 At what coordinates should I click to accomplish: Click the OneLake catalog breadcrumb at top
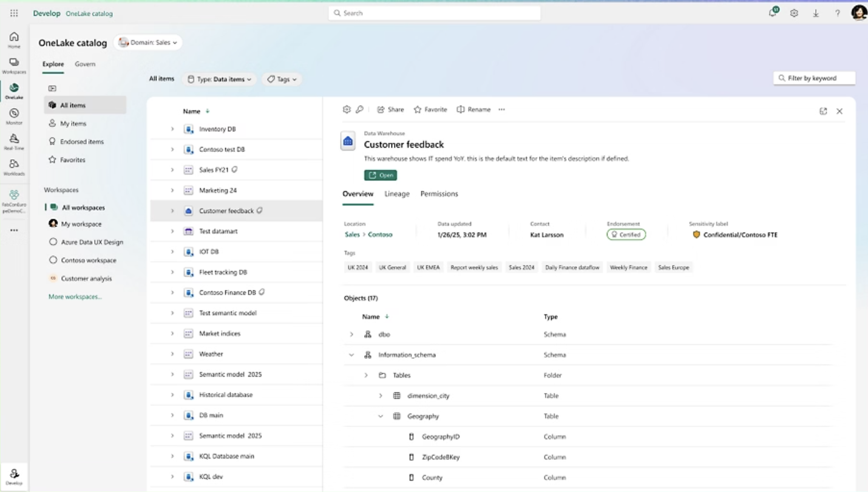[89, 13]
